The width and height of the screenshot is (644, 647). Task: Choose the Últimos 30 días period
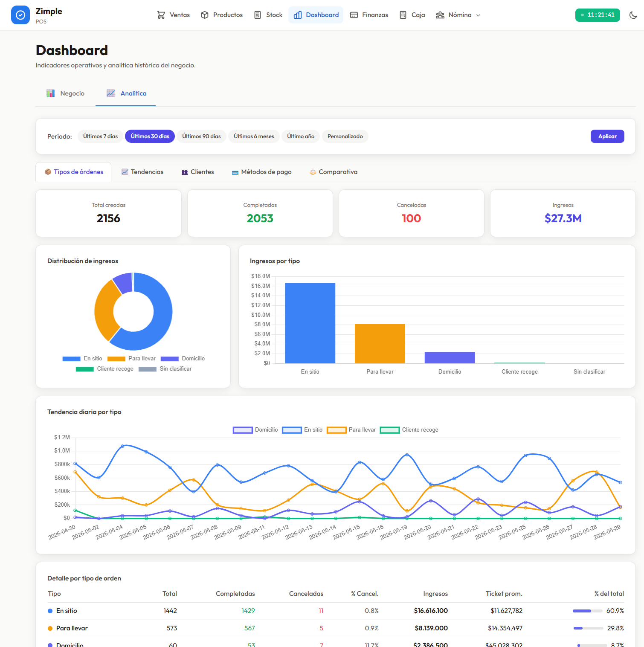point(150,136)
